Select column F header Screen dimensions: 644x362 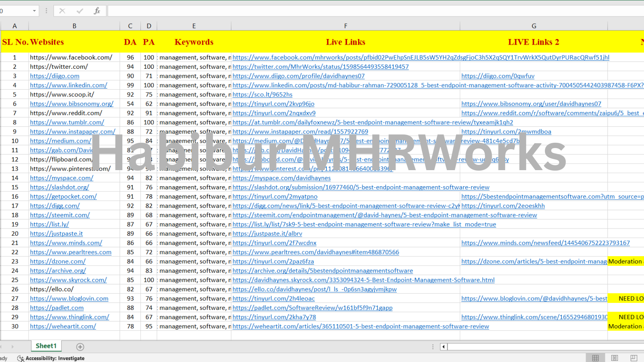345,26
